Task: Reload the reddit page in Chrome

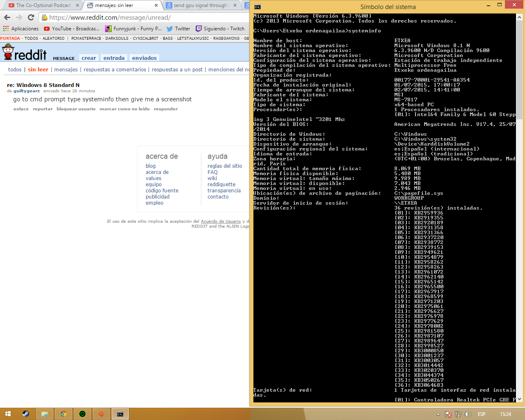Action: (31, 17)
